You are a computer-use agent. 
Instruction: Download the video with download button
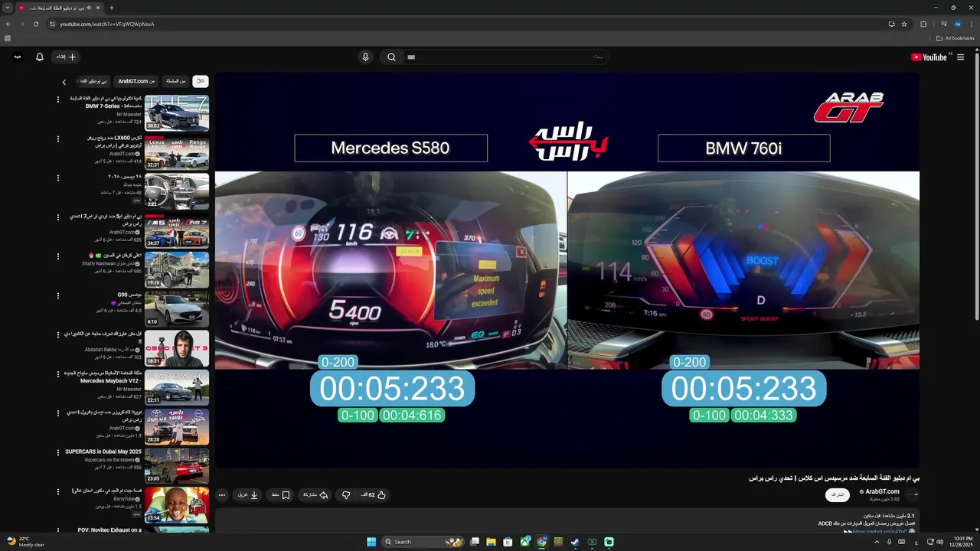247,495
